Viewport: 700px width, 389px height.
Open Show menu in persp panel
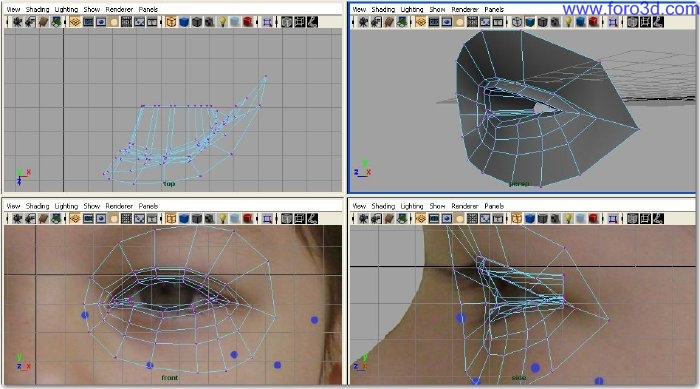[437, 9]
